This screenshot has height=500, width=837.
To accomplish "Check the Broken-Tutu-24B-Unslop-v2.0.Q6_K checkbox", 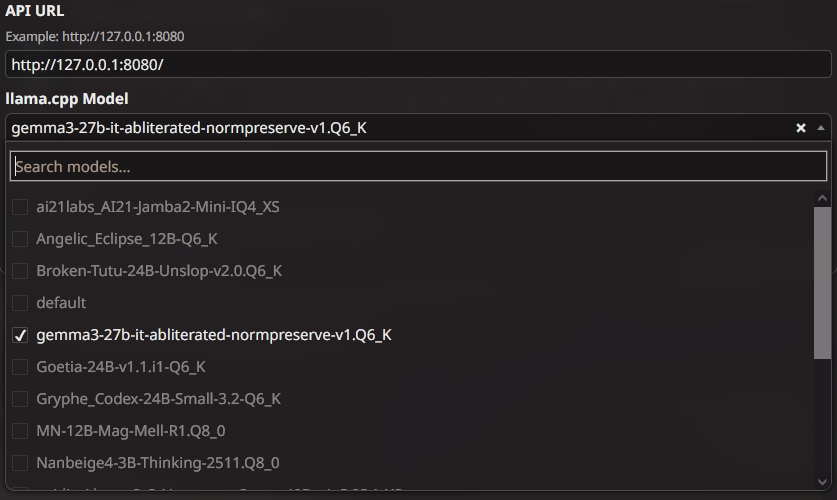I will point(19,271).
